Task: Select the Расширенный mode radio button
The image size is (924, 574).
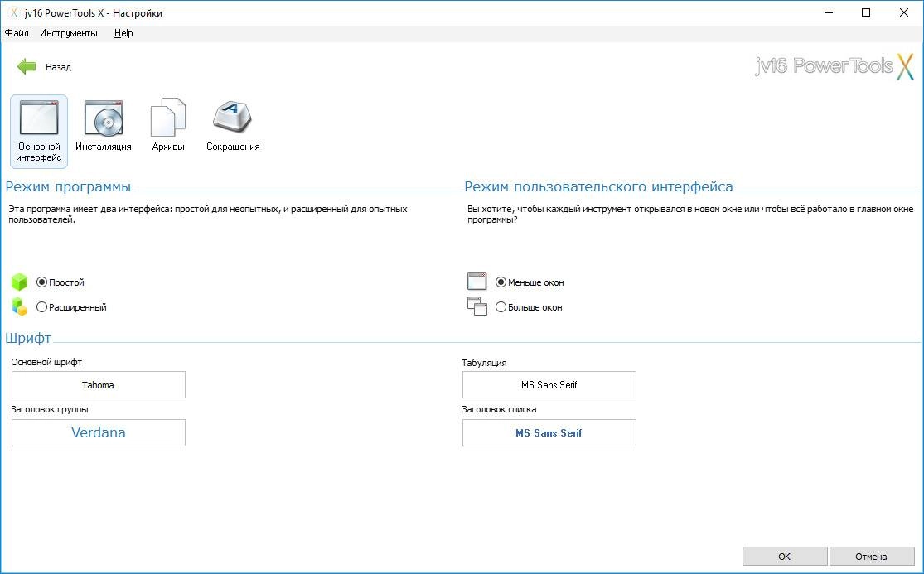Action: coord(41,307)
